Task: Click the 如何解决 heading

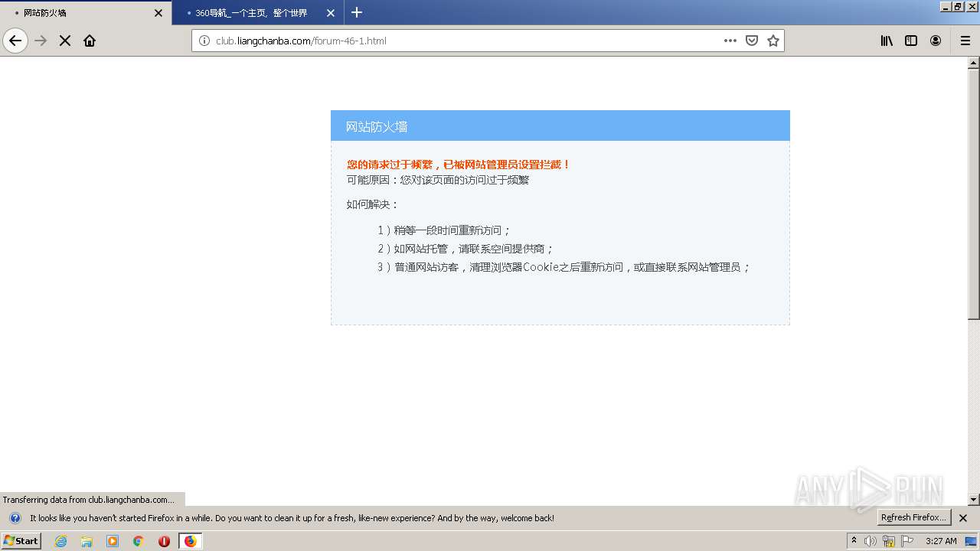Action: 373,204
